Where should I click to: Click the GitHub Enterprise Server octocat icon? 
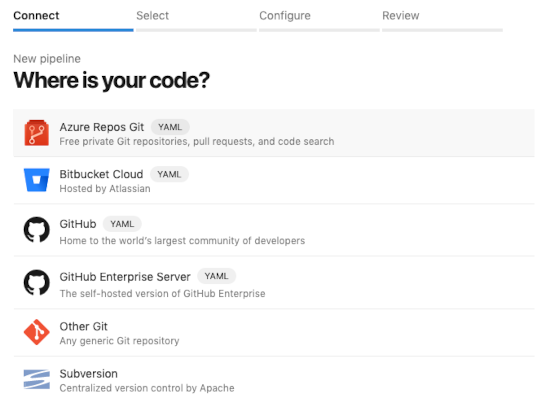pos(36,282)
